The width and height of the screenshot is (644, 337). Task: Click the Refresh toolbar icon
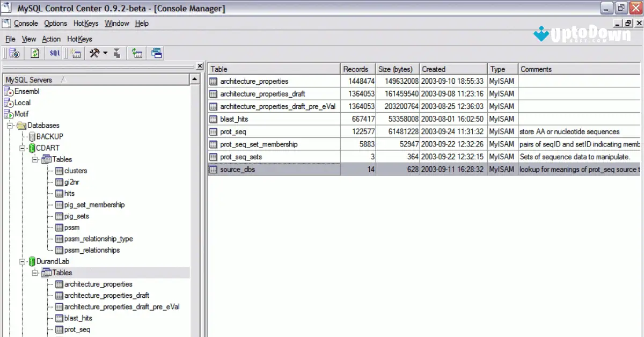[x=34, y=53]
